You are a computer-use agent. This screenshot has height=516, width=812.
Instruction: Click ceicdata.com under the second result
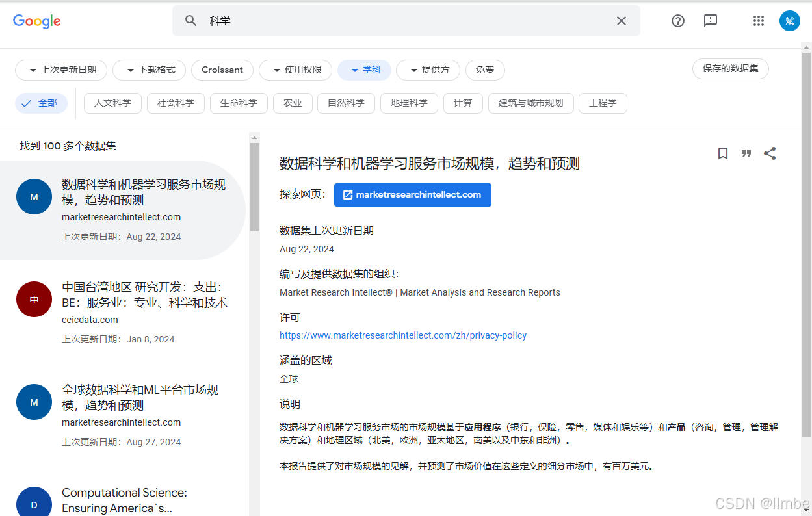pyautogui.click(x=90, y=320)
